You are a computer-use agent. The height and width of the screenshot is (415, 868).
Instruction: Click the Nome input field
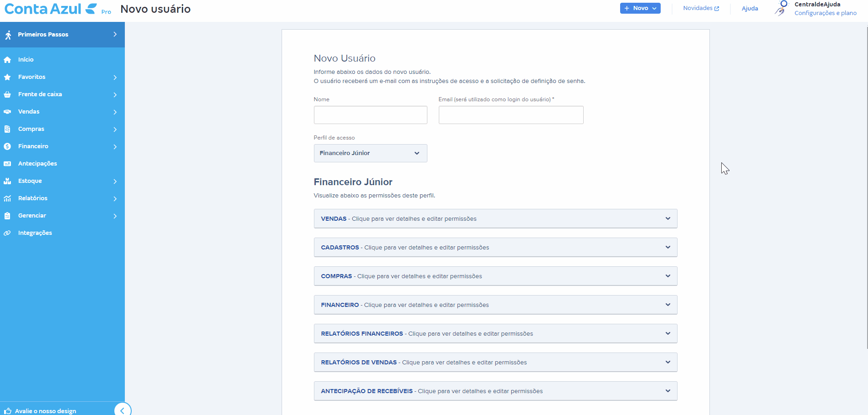tap(370, 115)
